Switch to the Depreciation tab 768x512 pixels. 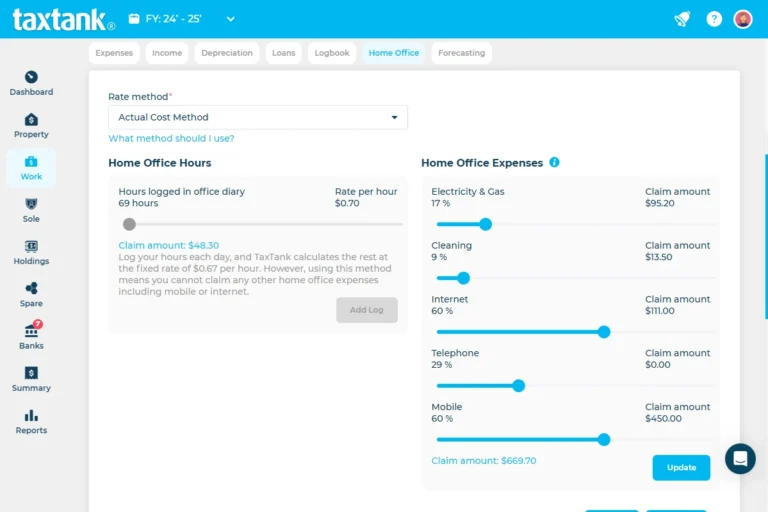tap(227, 53)
